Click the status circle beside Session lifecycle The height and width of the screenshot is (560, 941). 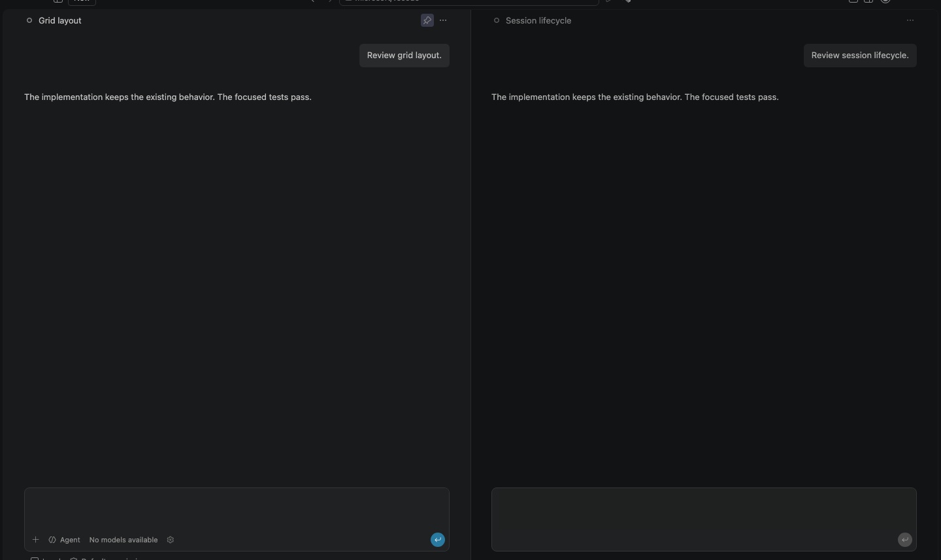pos(497,20)
